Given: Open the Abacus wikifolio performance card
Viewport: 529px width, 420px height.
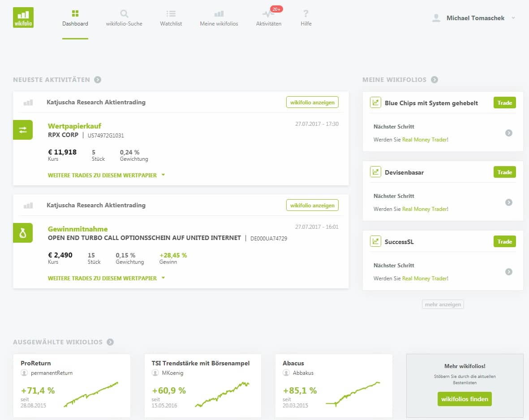Looking at the screenshot, I should (x=334, y=386).
